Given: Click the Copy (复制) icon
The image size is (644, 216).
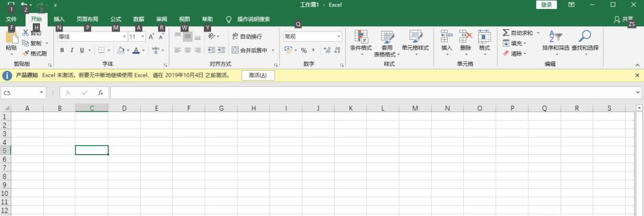Looking at the screenshot, I should pyautogui.click(x=26, y=43).
